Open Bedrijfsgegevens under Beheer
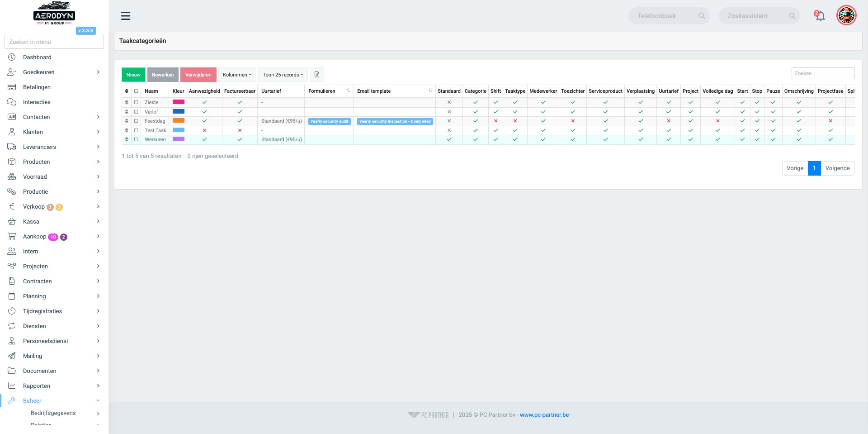Viewport: 868px width, 434px height. 54,413
